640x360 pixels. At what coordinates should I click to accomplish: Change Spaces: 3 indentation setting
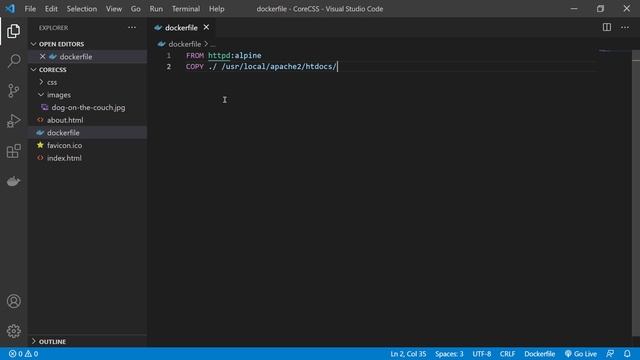pos(449,354)
